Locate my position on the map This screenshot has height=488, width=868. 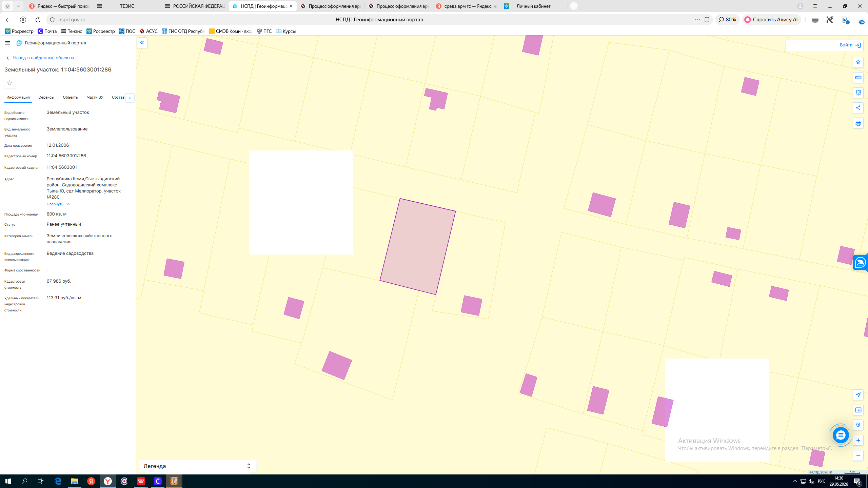tap(858, 395)
